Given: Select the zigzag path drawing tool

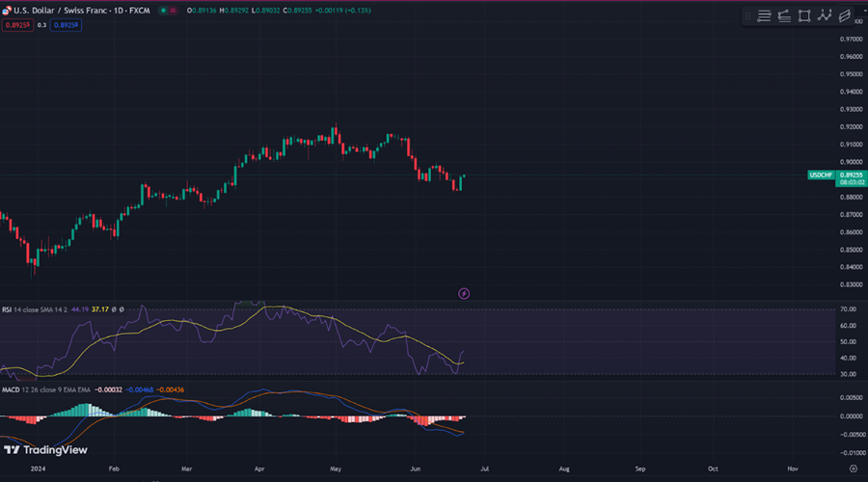Looking at the screenshot, I should pos(825,15).
